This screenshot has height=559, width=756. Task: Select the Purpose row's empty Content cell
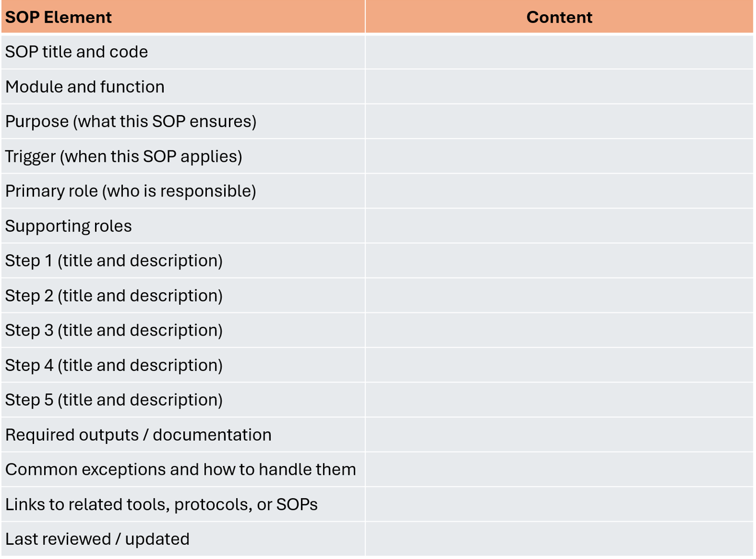[x=559, y=121]
